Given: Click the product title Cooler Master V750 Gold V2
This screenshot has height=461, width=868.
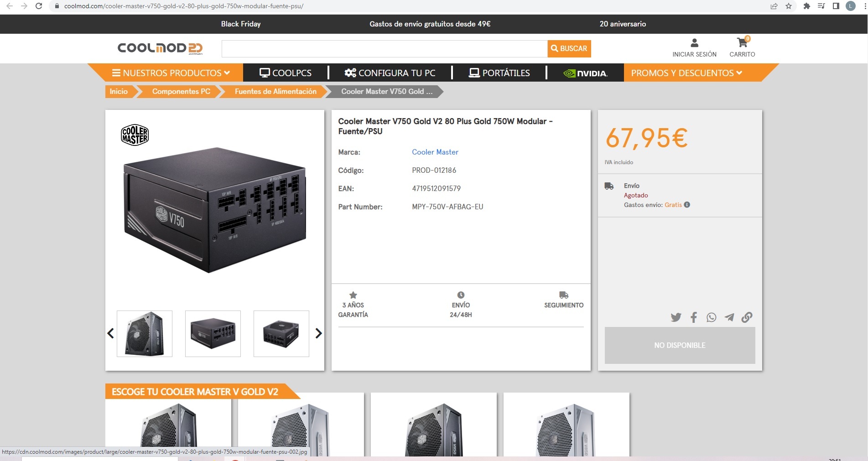Looking at the screenshot, I should 445,126.
